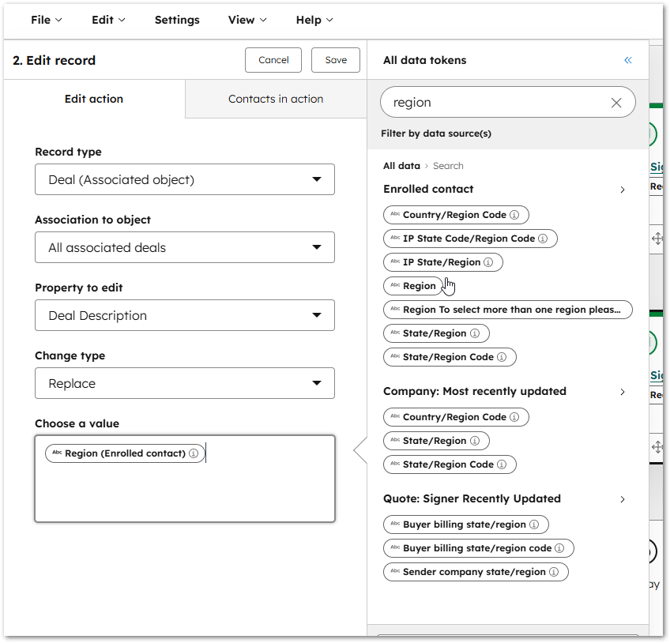Show info for Enrolled contact Country/Region Code

[514, 215]
